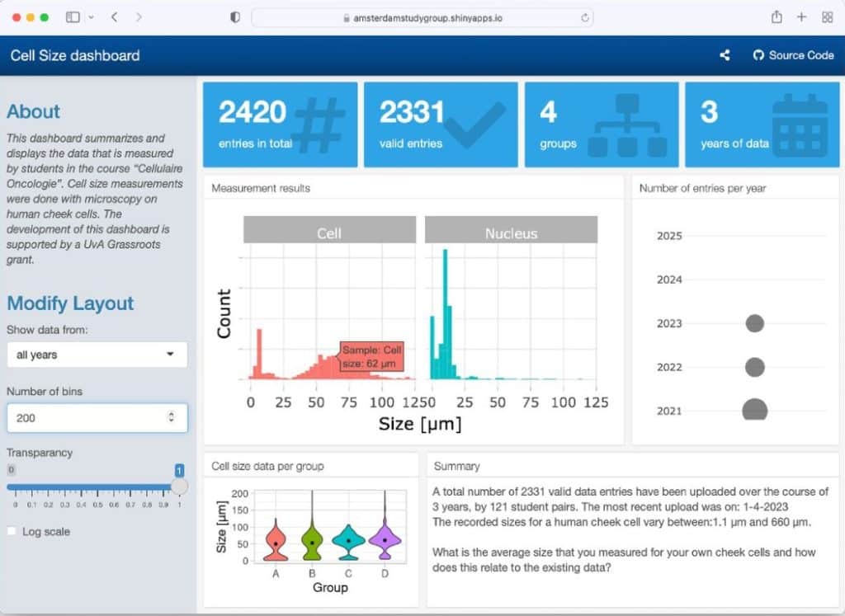Image resolution: width=845 pixels, height=616 pixels.
Task: Go back using the browser back arrow
Action: point(114,17)
